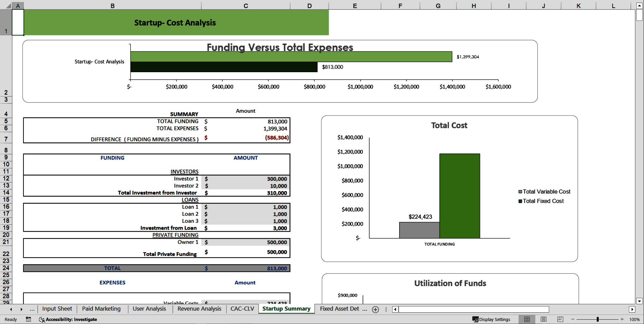This screenshot has height=324, width=644.
Task: Select column B header
Action: click(x=112, y=6)
